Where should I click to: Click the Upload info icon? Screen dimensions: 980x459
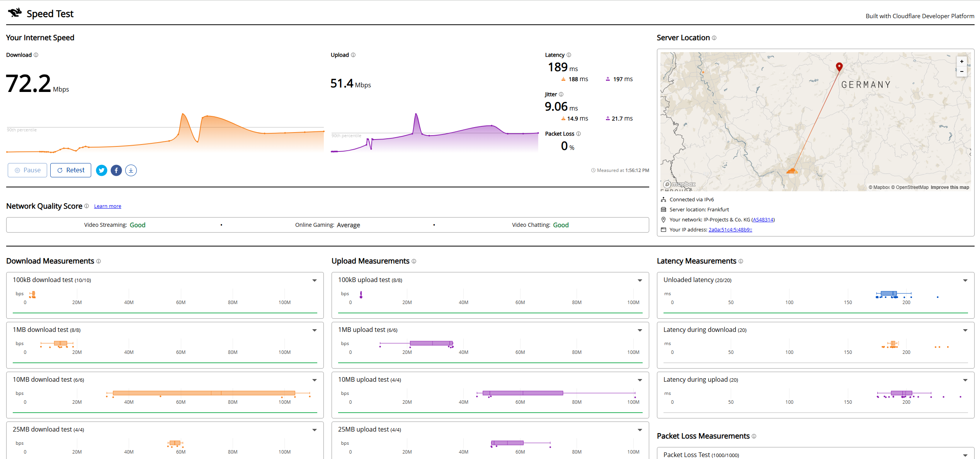pos(353,55)
